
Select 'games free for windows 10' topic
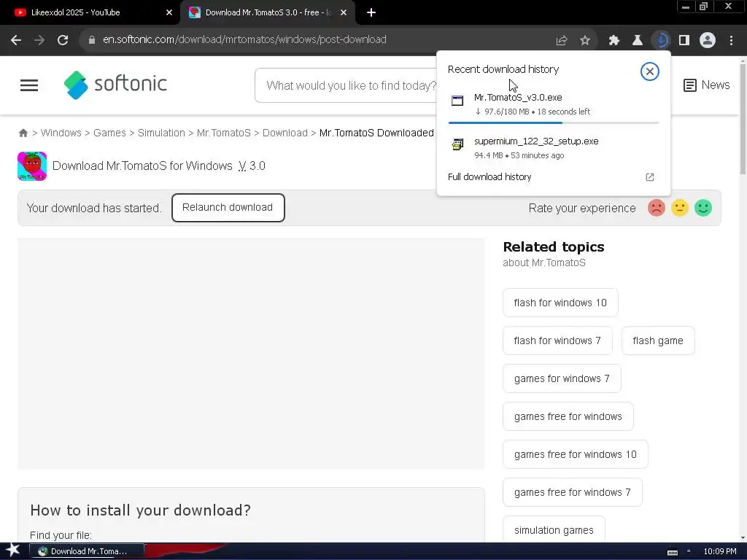[575, 455]
